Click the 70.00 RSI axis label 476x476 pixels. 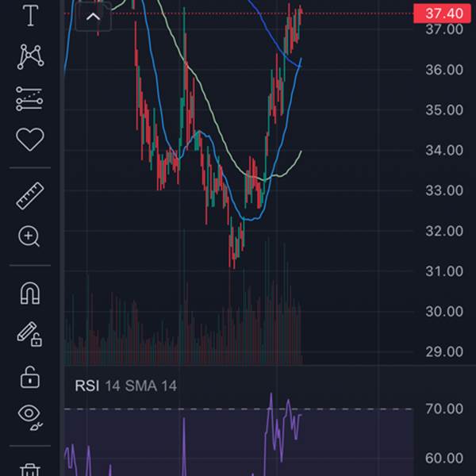(444, 409)
